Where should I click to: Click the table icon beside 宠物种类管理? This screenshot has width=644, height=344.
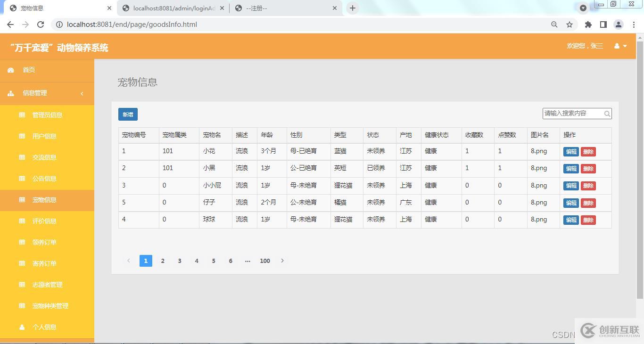(22, 306)
